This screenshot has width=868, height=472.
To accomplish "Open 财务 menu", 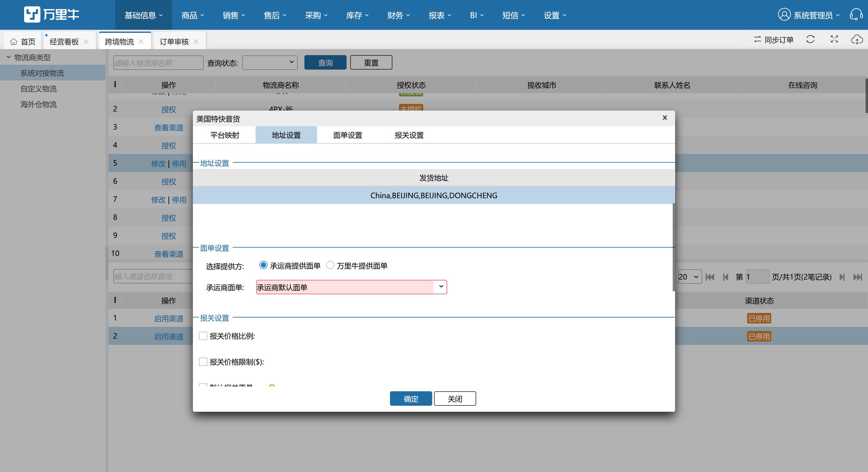I will pyautogui.click(x=398, y=15).
